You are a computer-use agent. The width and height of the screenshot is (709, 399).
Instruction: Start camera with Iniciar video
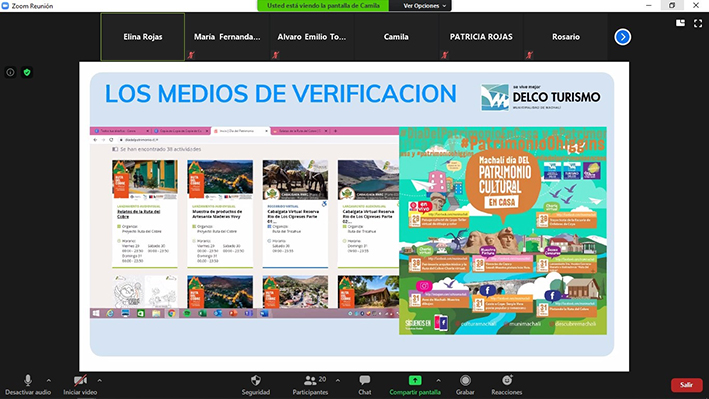click(x=80, y=385)
